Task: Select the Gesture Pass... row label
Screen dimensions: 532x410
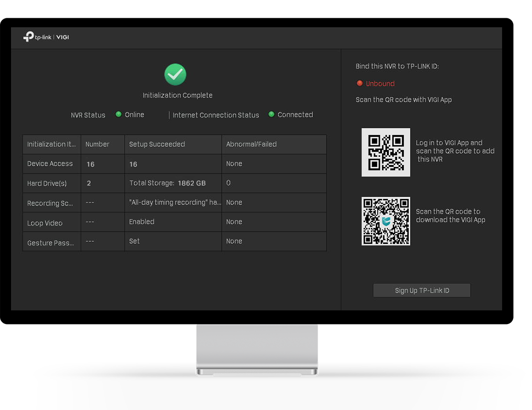Action: click(50, 243)
